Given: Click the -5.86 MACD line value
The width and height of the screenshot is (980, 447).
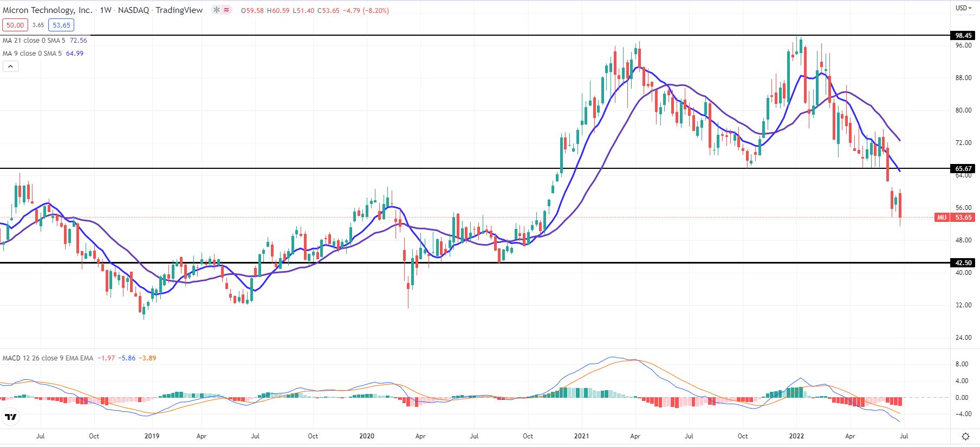Looking at the screenshot, I should 128,358.
